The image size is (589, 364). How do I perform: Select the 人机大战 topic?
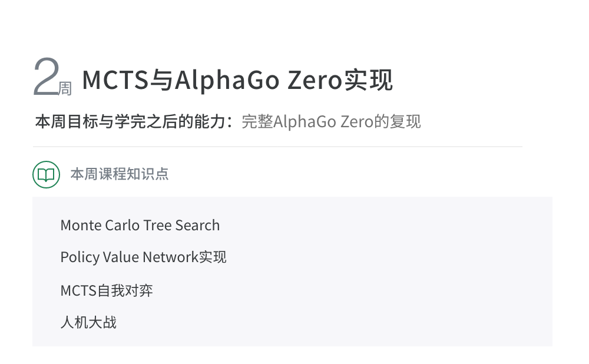[88, 322]
